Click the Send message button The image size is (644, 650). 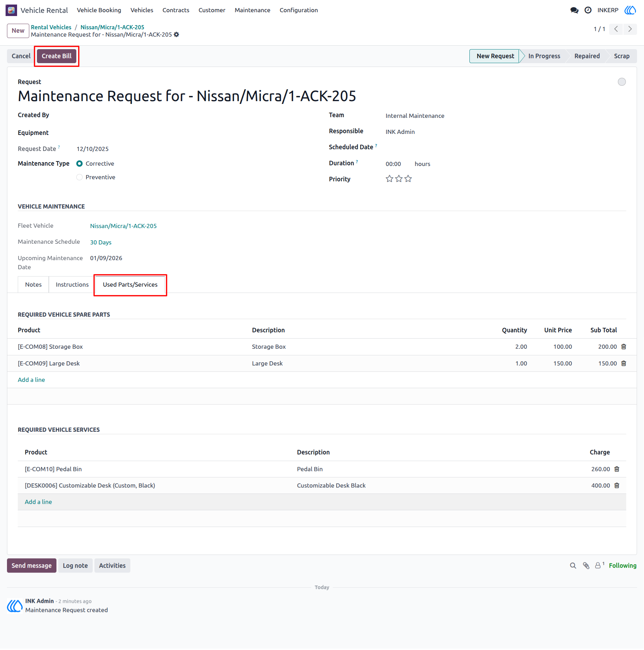(x=31, y=566)
